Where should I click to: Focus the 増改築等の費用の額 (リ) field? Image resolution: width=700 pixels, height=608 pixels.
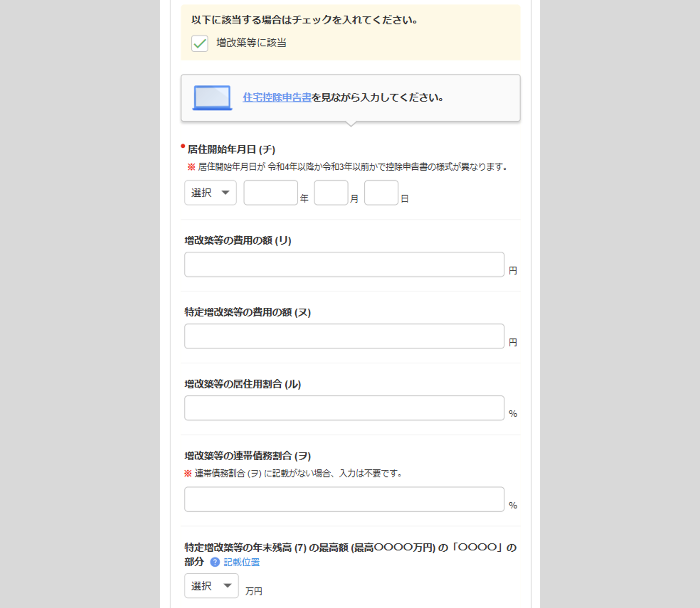pos(344,264)
